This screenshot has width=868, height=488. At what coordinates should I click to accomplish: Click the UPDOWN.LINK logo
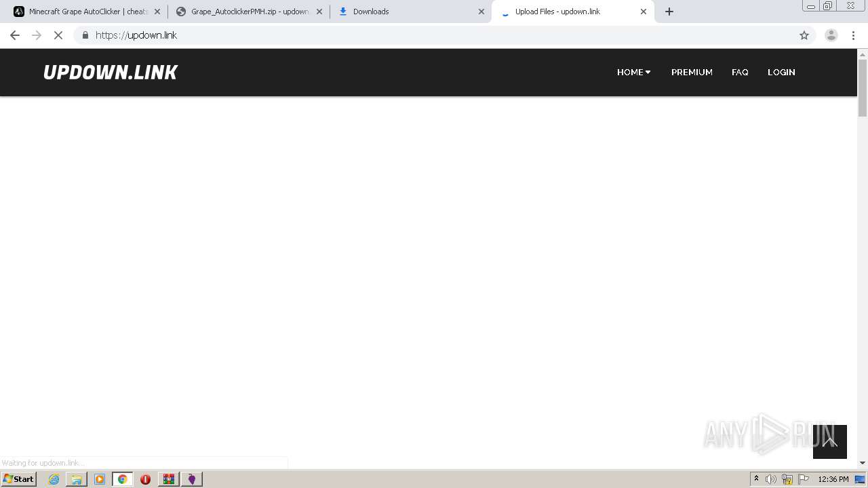[111, 73]
